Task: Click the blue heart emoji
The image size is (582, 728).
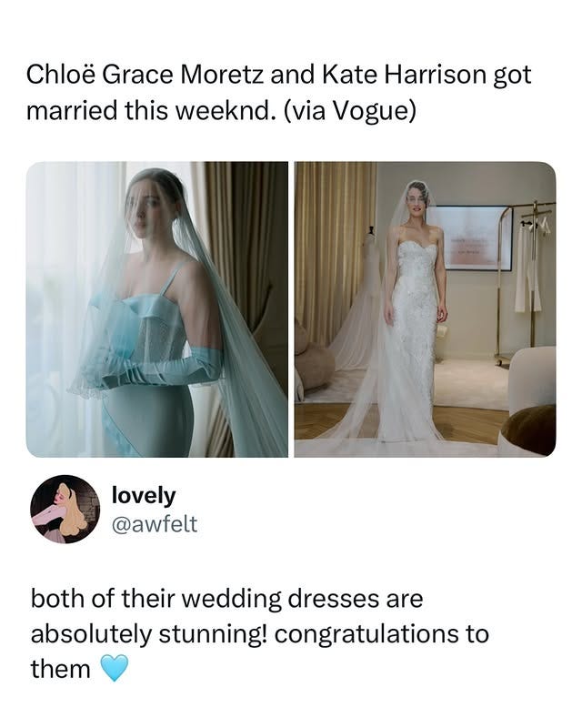Action: [115, 668]
